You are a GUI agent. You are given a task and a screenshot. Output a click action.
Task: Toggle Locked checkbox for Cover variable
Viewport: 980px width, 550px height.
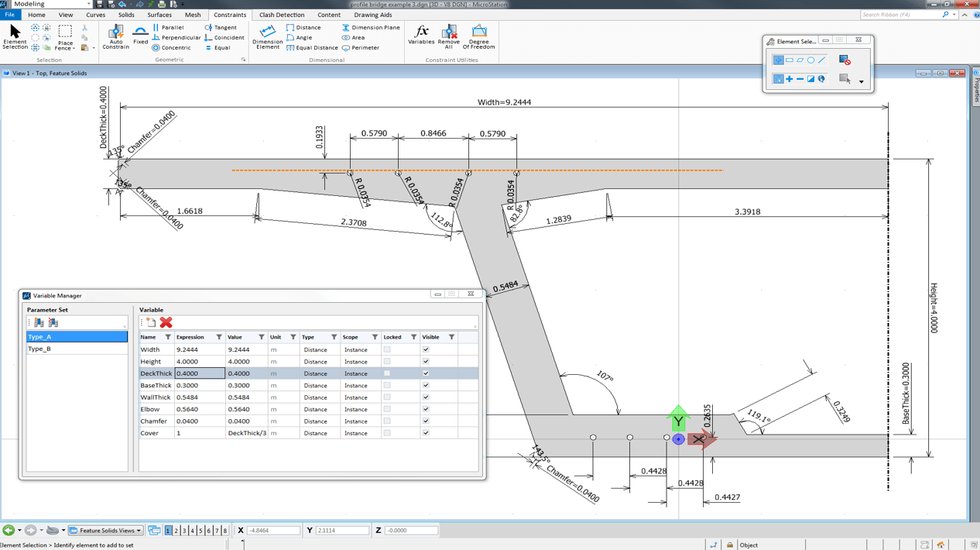tap(387, 433)
